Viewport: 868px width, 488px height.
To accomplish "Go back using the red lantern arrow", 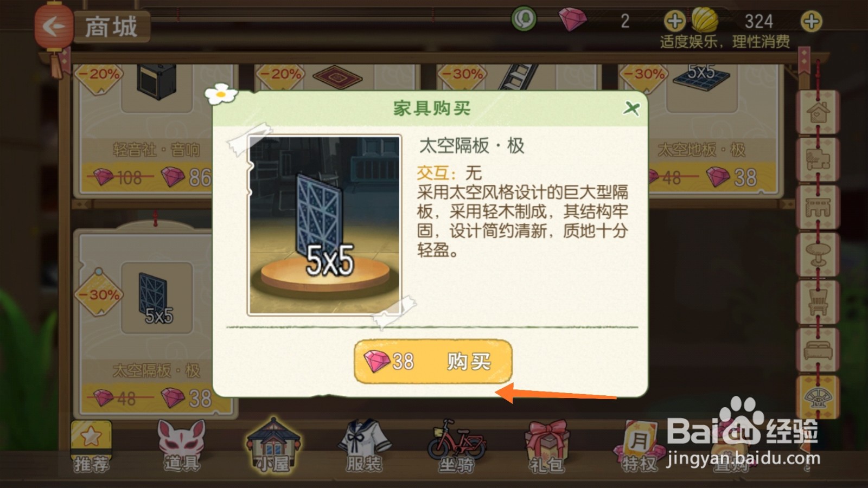I will pos(54,26).
